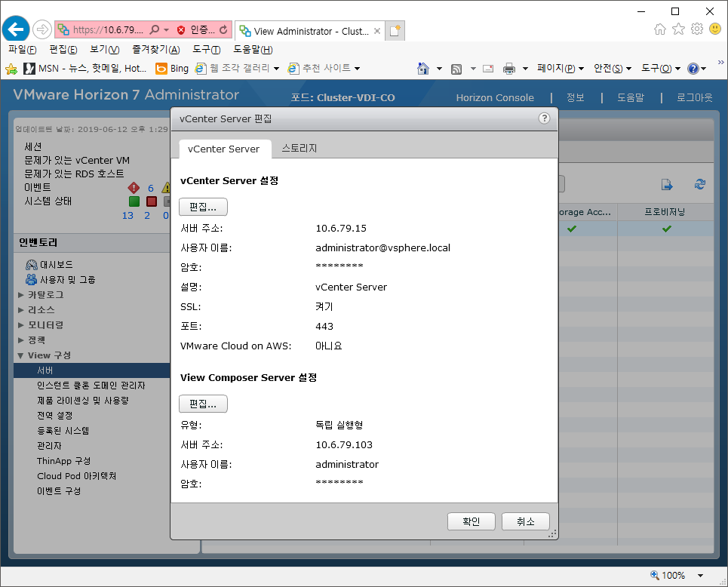
Task: Open the 파일(F) menu
Action: (x=23, y=49)
